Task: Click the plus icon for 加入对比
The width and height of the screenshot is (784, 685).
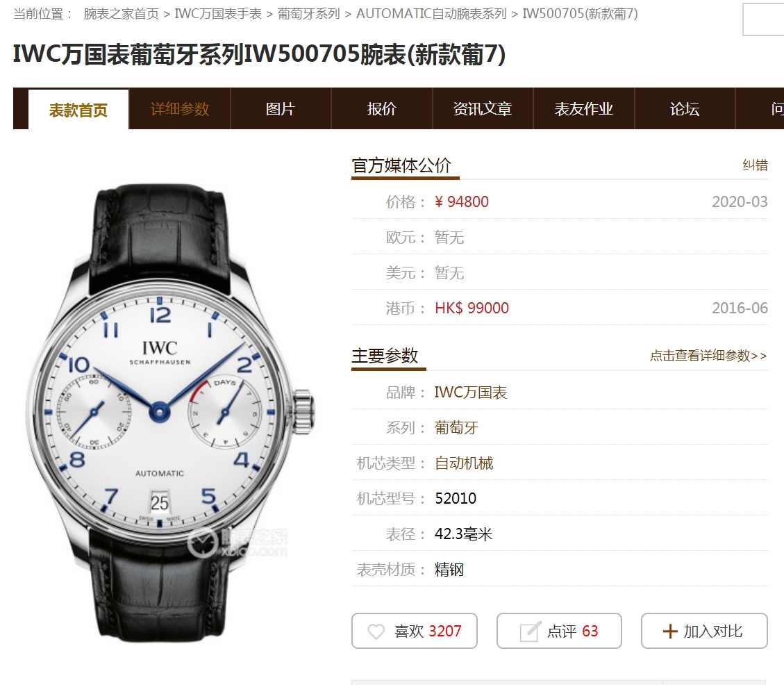Action: [x=670, y=632]
